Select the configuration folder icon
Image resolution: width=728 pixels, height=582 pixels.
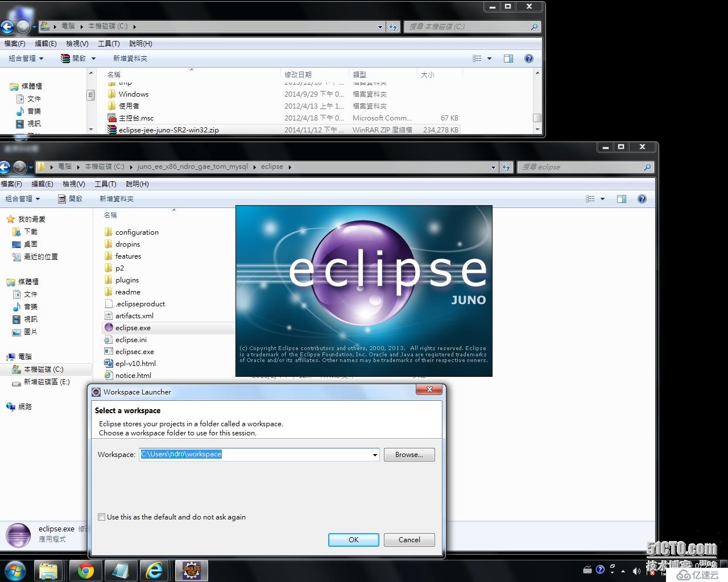(109, 232)
